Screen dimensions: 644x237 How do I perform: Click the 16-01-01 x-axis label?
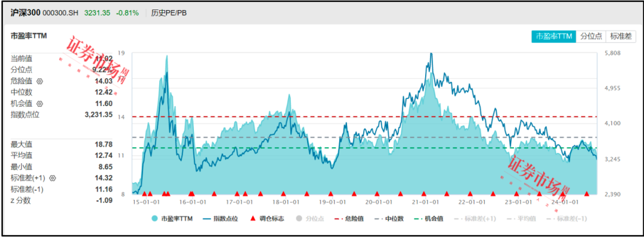[193, 202]
